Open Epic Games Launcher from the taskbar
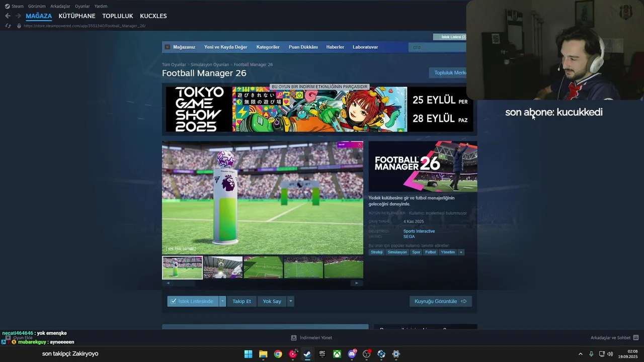 pos(322,354)
